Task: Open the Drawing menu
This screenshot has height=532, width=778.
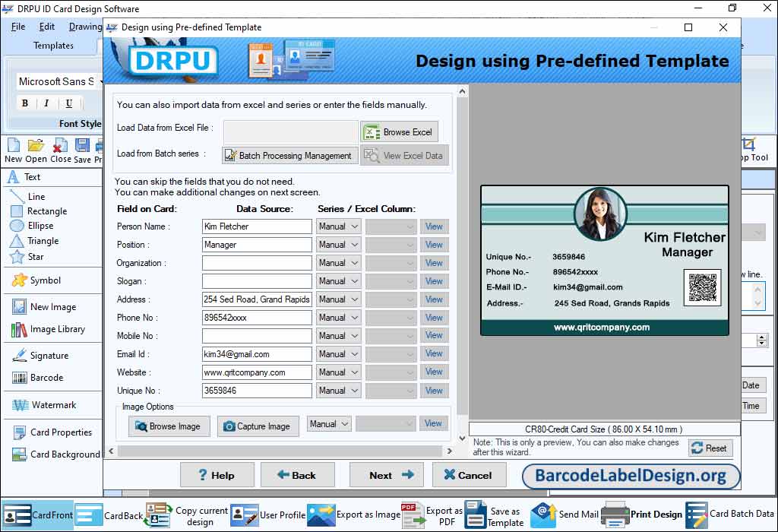Action: pos(85,27)
